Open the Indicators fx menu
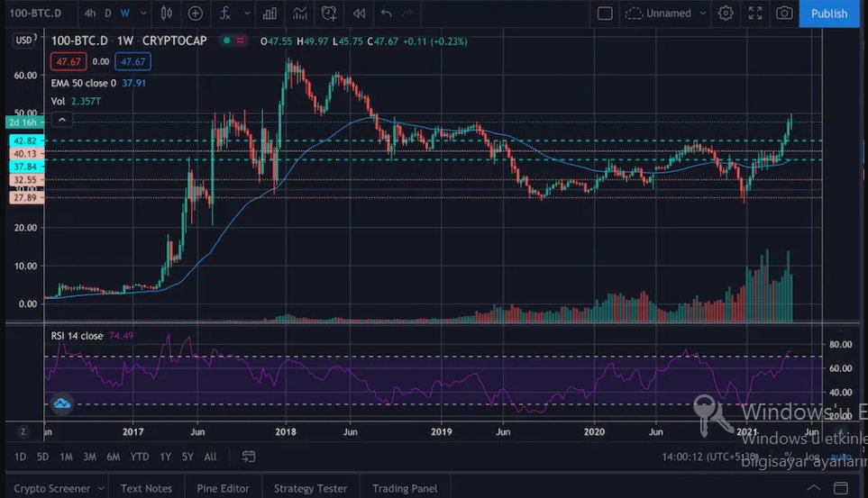This screenshot has width=868, height=498. point(224,14)
